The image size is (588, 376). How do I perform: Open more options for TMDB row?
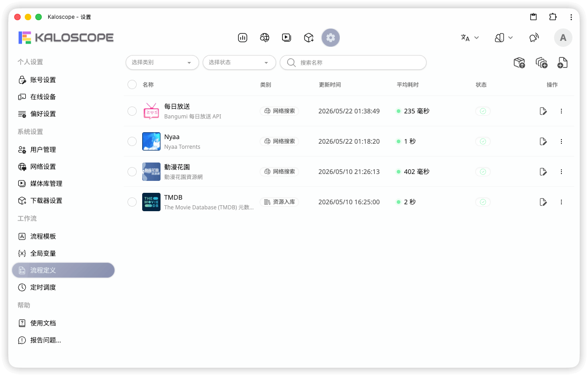point(561,202)
